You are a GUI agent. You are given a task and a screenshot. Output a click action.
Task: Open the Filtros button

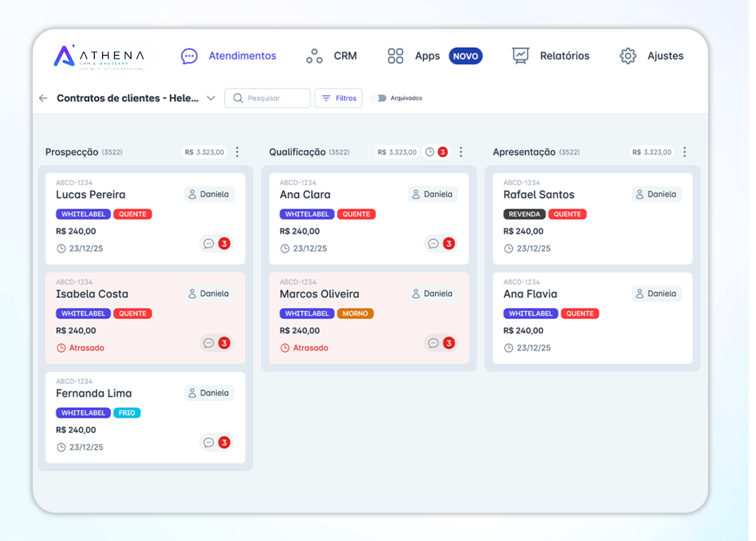[338, 98]
